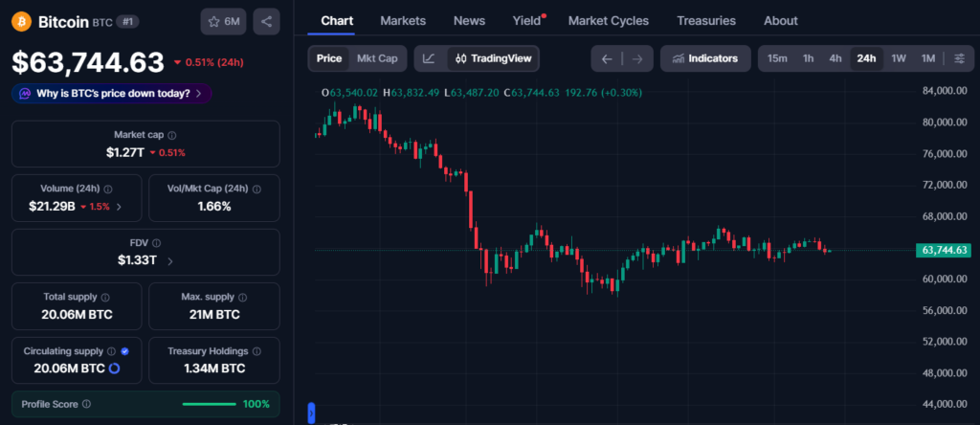Click the $1.27T market cap value
Screen dimensions: 980x425
125,152
